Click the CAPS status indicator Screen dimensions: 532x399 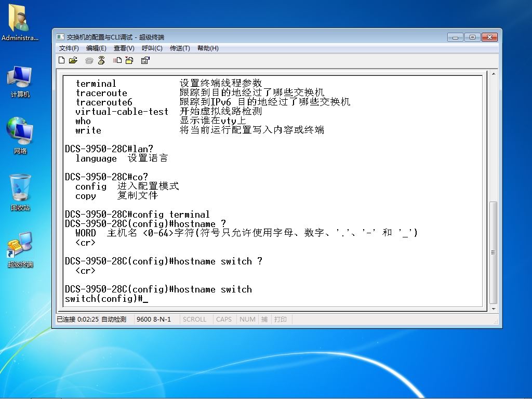click(223, 320)
